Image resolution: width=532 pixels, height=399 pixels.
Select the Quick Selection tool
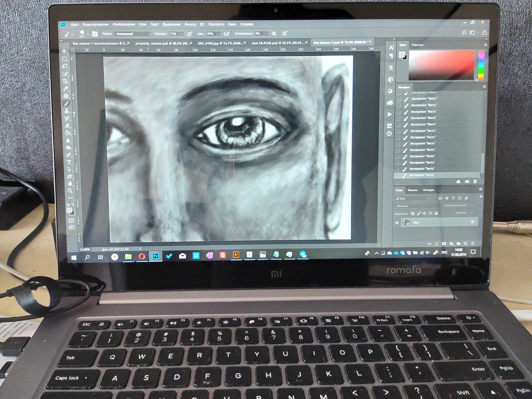(65, 74)
